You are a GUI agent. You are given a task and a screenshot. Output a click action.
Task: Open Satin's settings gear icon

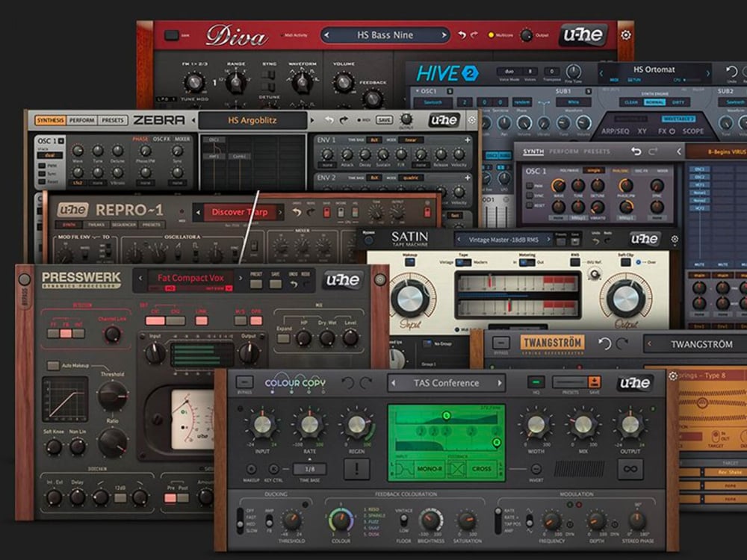click(675, 239)
